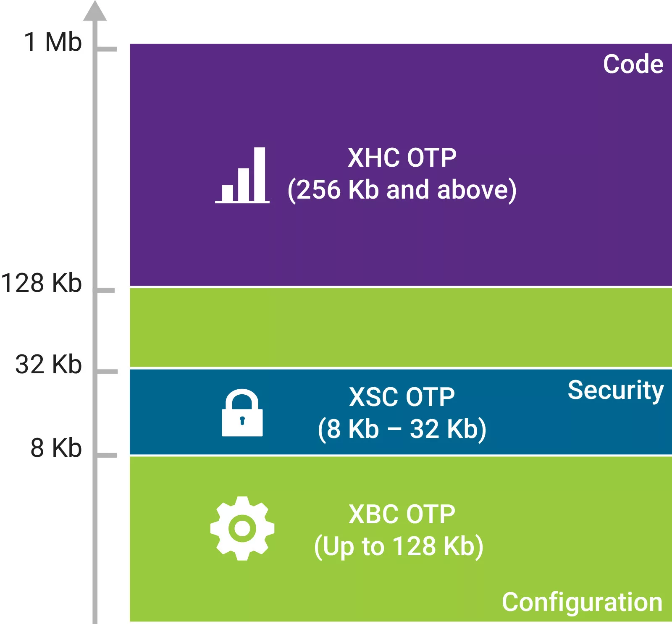Click the "Configuration" label at the bottom
672x624 pixels.
point(582,602)
